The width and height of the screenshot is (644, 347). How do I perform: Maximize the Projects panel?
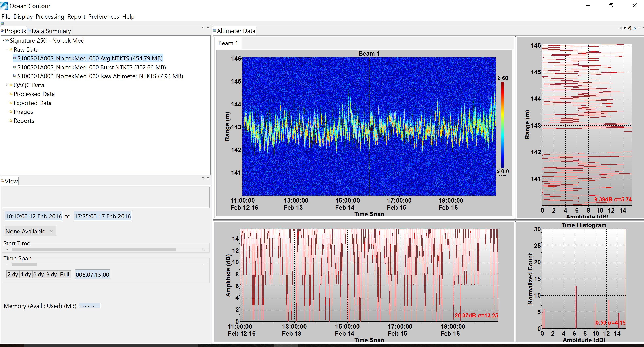point(208,28)
